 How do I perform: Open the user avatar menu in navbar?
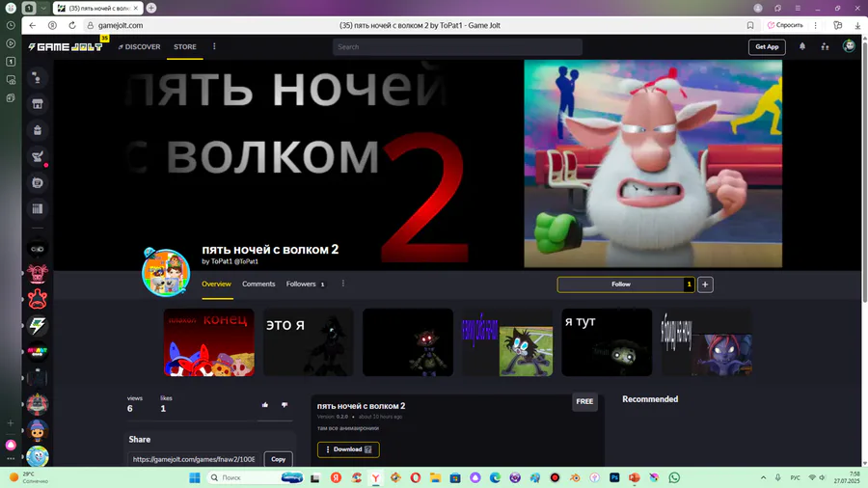tap(849, 46)
